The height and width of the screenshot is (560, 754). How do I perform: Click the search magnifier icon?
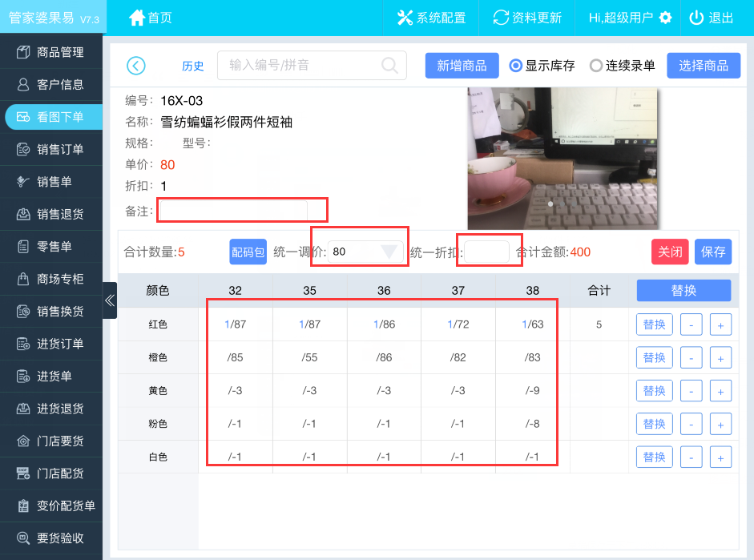(389, 66)
